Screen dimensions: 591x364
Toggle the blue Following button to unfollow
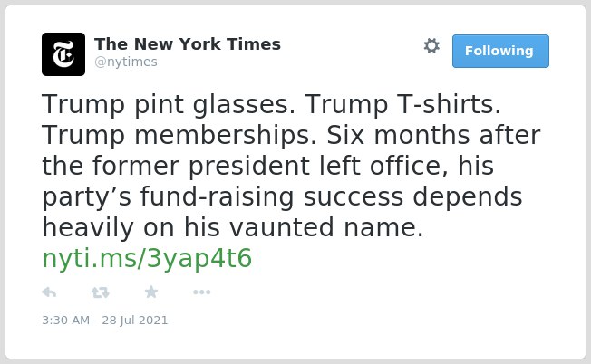click(x=500, y=52)
